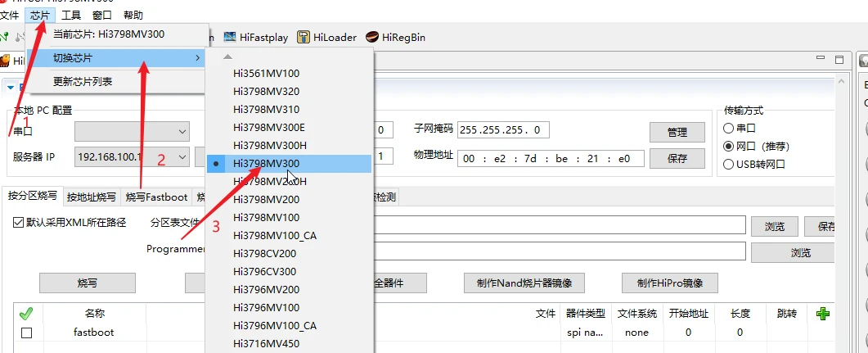Select the 串口 transfer radio button
This screenshot has height=353, width=868.
(728, 128)
